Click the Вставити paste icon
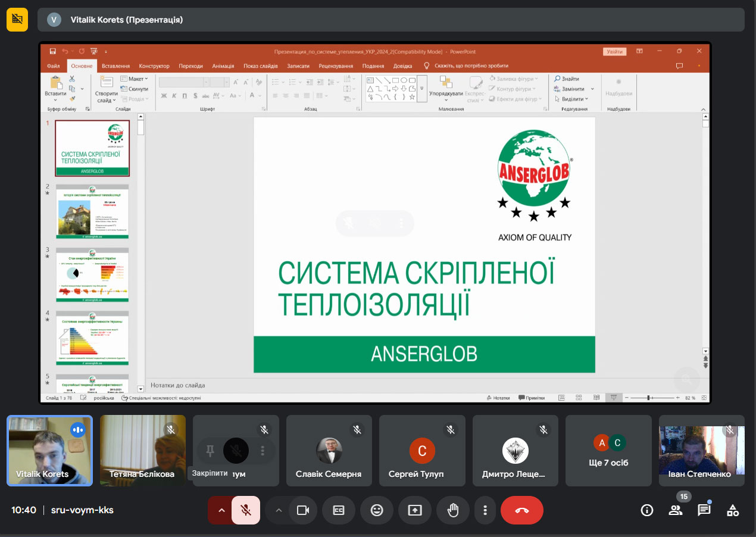 [x=55, y=83]
